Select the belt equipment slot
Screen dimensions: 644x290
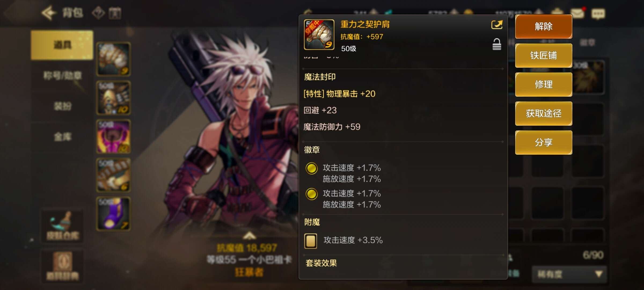114,175
